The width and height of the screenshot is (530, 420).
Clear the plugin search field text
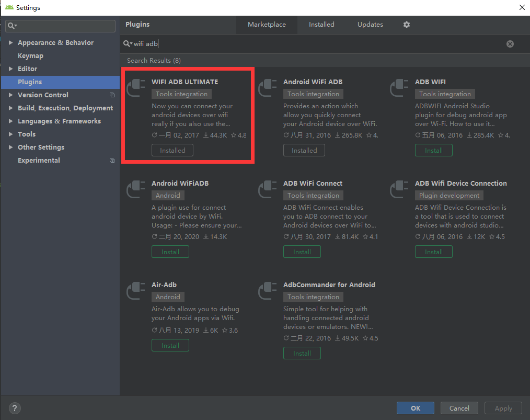point(510,43)
